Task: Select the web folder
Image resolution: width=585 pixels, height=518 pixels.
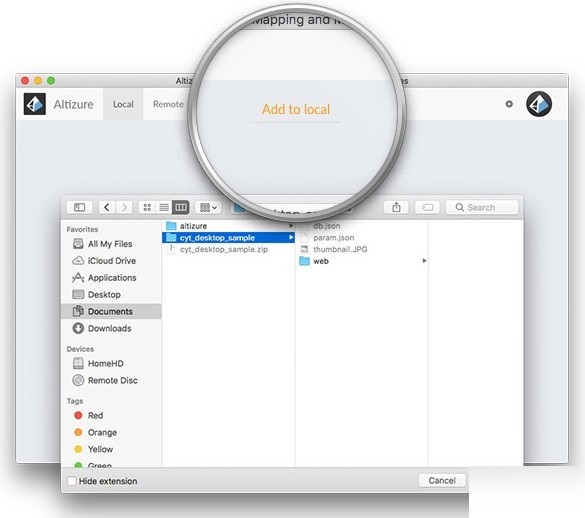Action: click(x=362, y=261)
